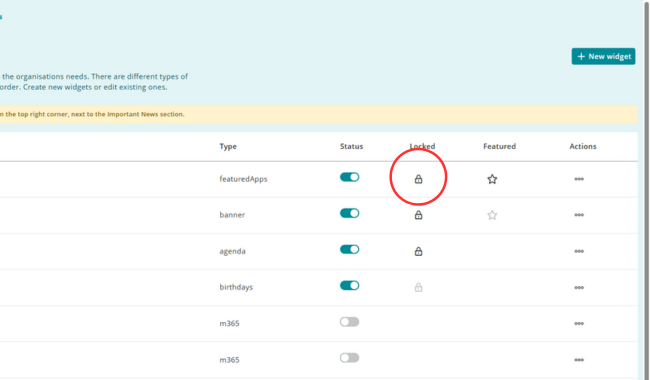Open the actions ellipsis for birthdays widget
Image resolution: width=650 pixels, height=380 pixels.
579,287
